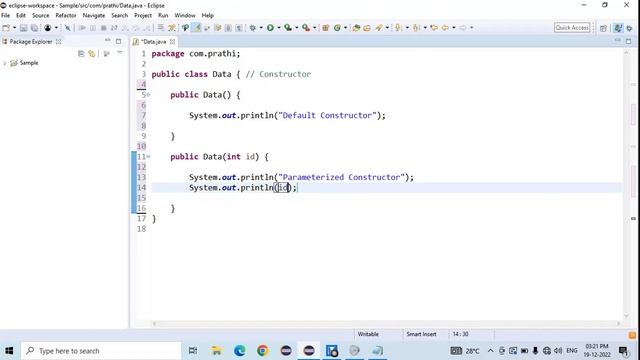Click the New Java Package icon
This screenshot has width=640, height=360.
tap(325, 28)
